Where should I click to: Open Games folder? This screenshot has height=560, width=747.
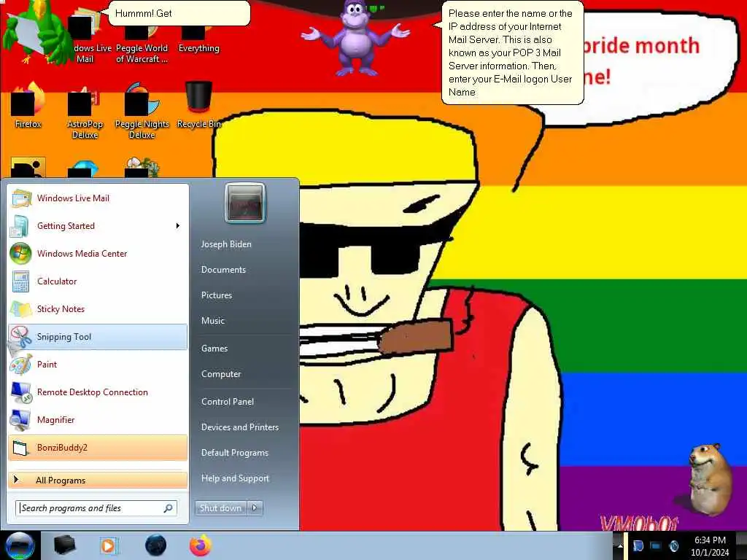point(214,348)
